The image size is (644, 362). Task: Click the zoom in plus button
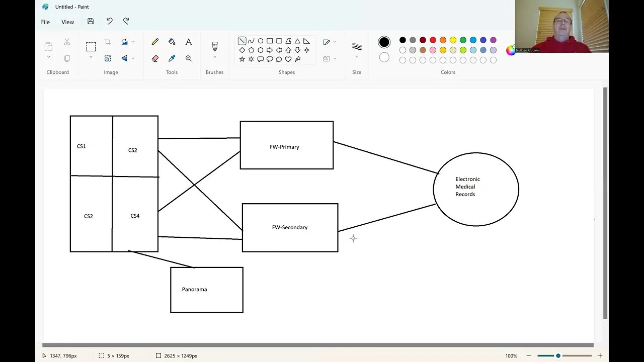click(x=600, y=355)
